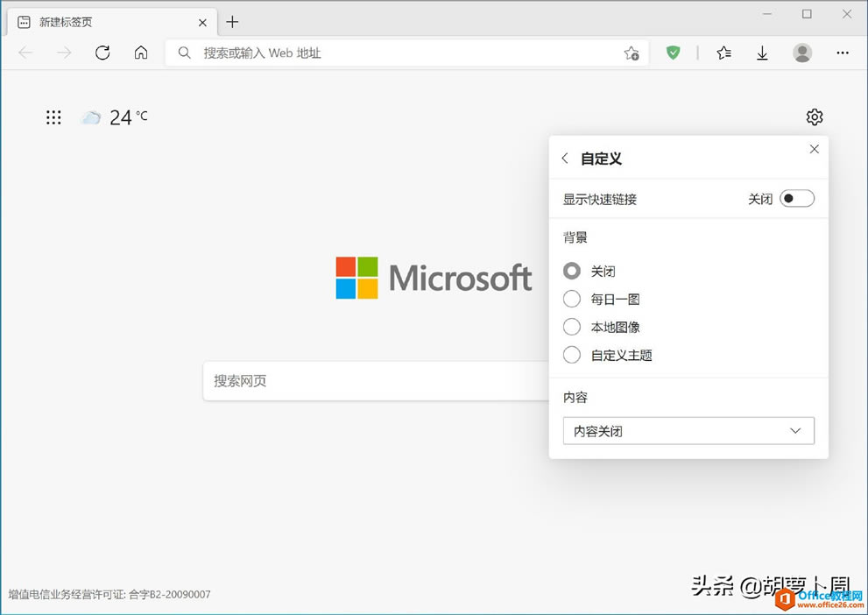Click the 增值电信业务经营许可证 license link
Screen dimensions: 868x615
(109, 595)
